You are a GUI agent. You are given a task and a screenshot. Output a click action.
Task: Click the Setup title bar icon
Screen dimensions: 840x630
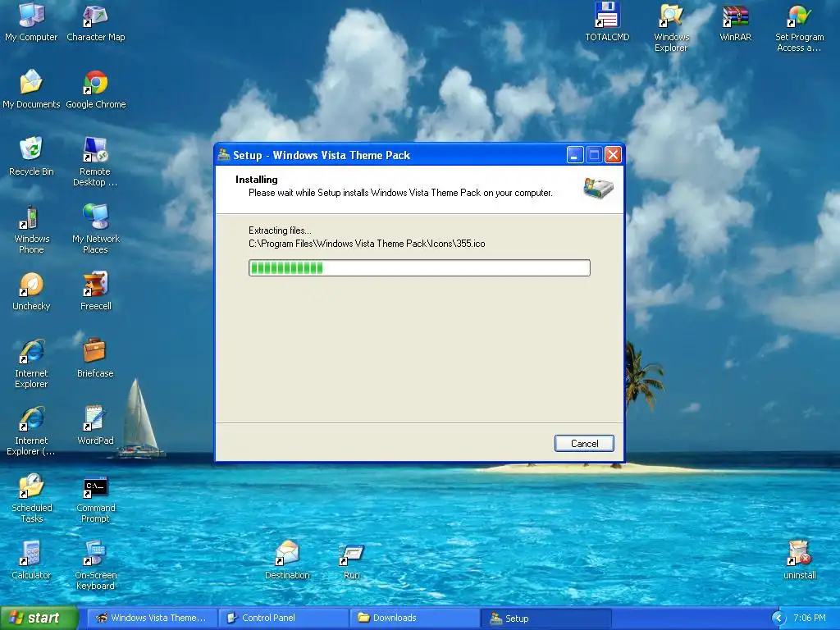[224, 155]
